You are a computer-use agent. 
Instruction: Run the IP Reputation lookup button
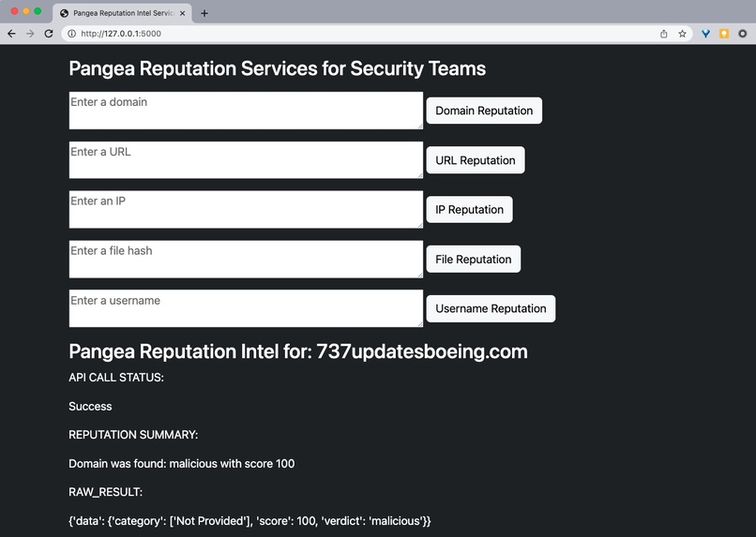469,210
